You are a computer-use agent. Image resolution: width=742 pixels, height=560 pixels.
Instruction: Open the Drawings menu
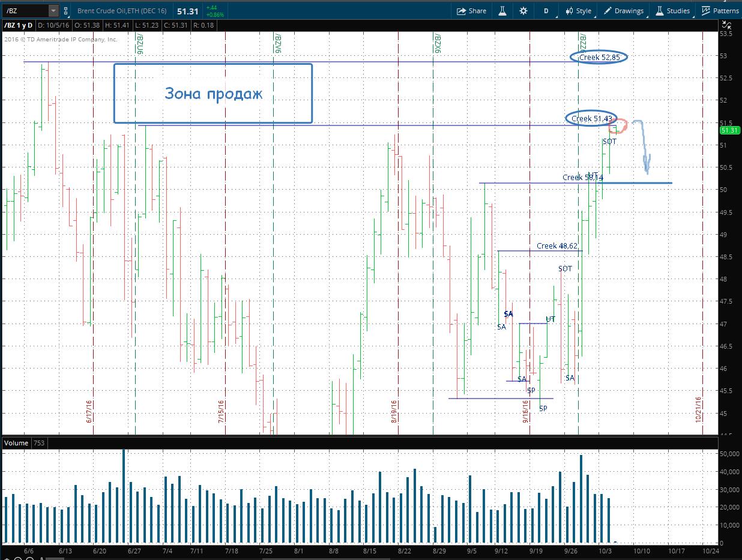(624, 11)
